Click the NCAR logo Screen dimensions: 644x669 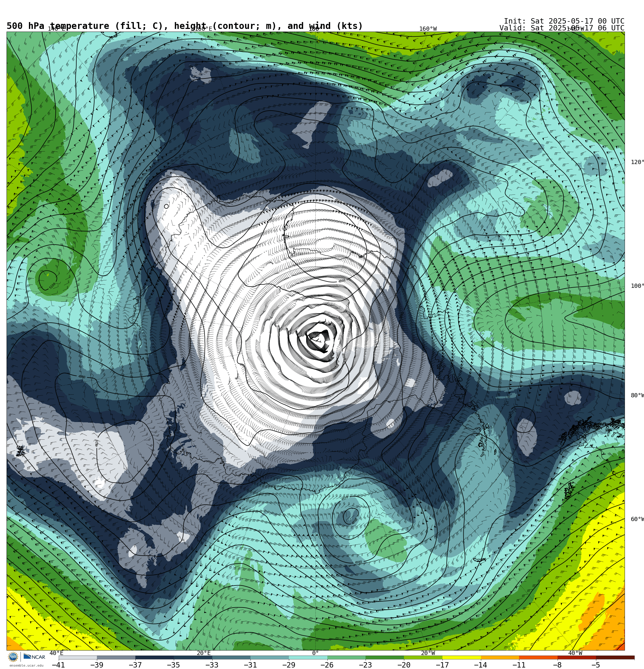[34, 657]
